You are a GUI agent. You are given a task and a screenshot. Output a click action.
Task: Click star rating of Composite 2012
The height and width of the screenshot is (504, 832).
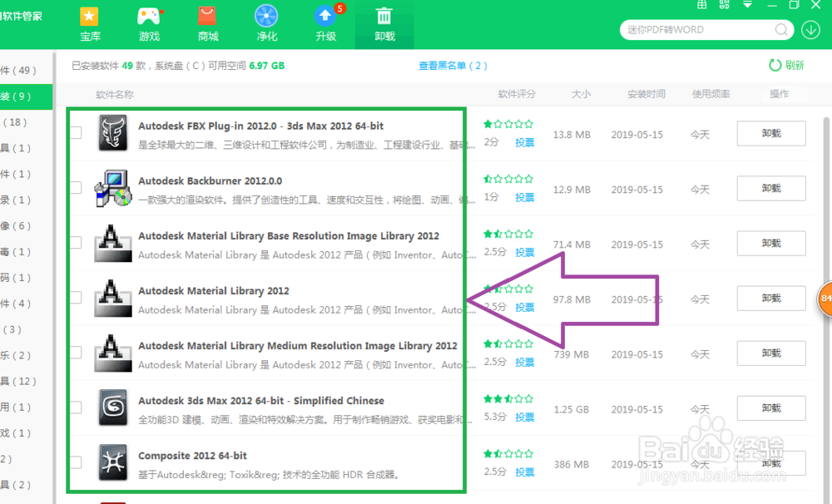click(508, 454)
